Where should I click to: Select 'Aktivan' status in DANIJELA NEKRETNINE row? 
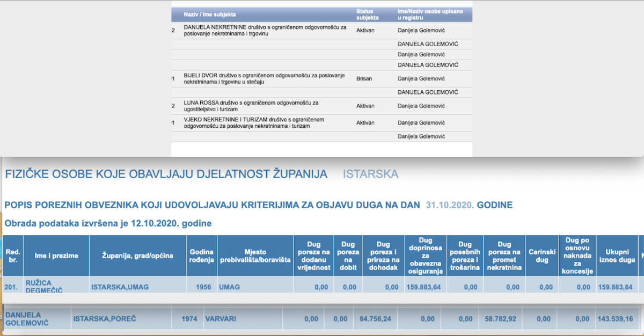(365, 31)
